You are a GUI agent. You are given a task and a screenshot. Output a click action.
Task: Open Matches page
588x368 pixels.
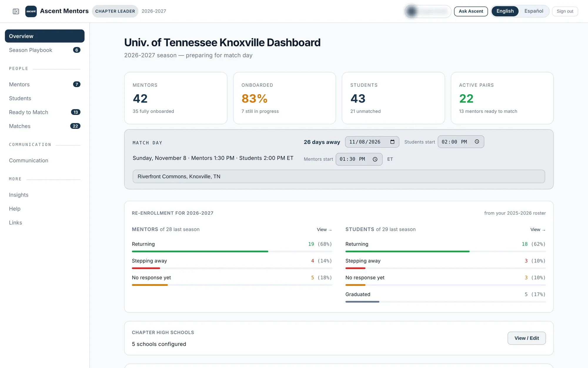pos(45,126)
